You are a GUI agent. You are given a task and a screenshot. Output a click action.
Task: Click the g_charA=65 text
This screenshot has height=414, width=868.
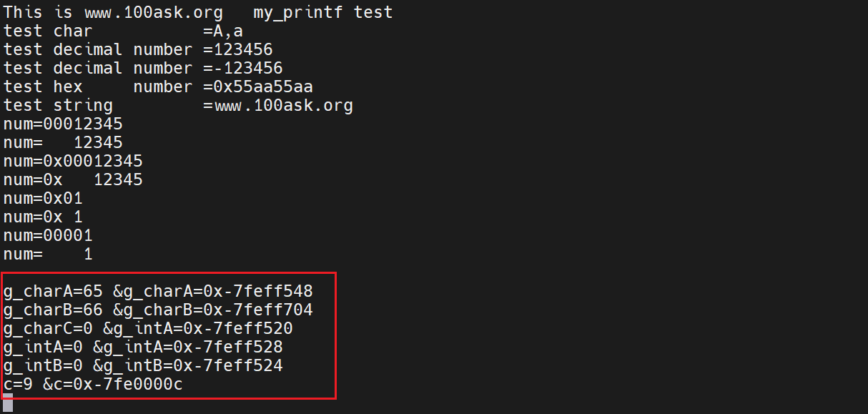click(x=53, y=292)
